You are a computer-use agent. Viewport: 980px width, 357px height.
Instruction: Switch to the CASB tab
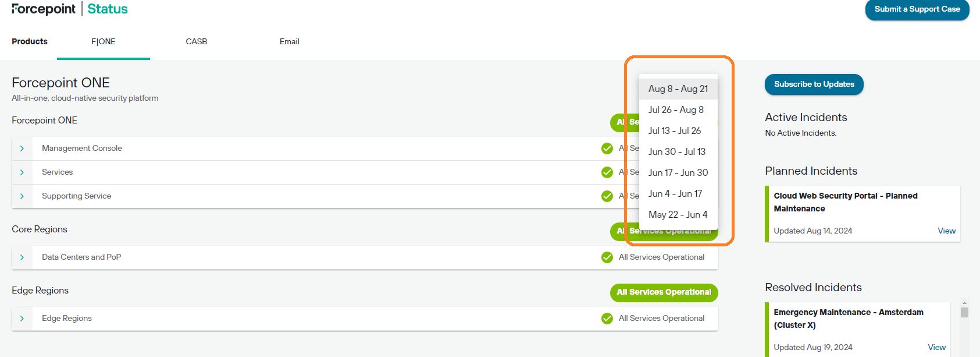point(197,41)
